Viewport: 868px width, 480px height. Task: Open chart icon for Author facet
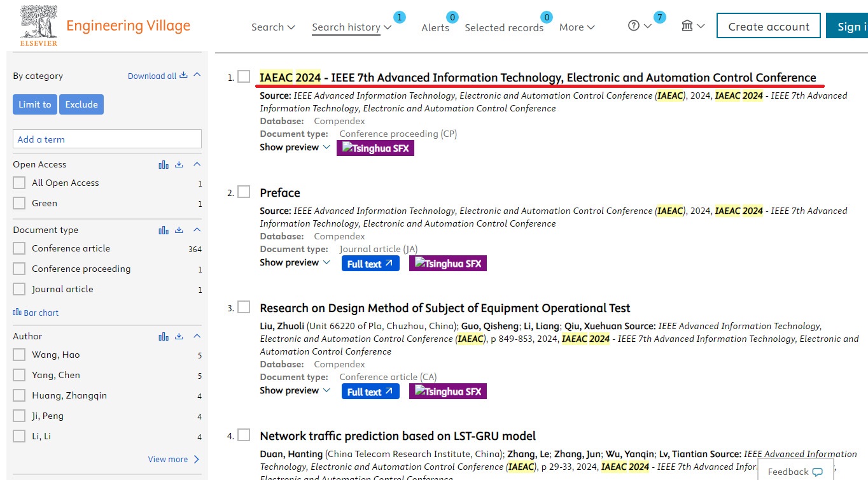[164, 336]
